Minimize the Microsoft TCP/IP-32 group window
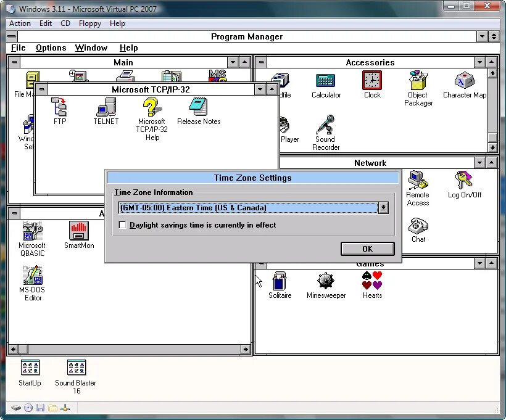This screenshot has height=420, width=506. pyautogui.click(x=260, y=89)
